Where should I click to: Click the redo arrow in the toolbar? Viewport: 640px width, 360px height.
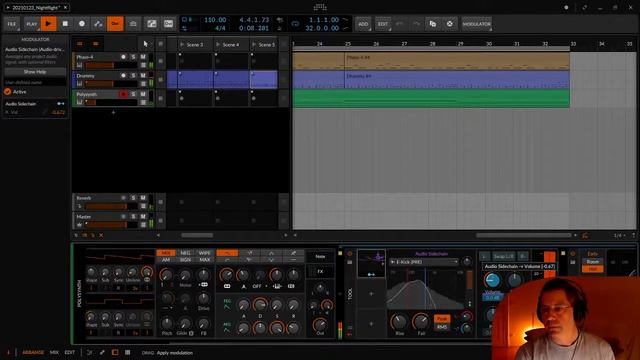416,24
